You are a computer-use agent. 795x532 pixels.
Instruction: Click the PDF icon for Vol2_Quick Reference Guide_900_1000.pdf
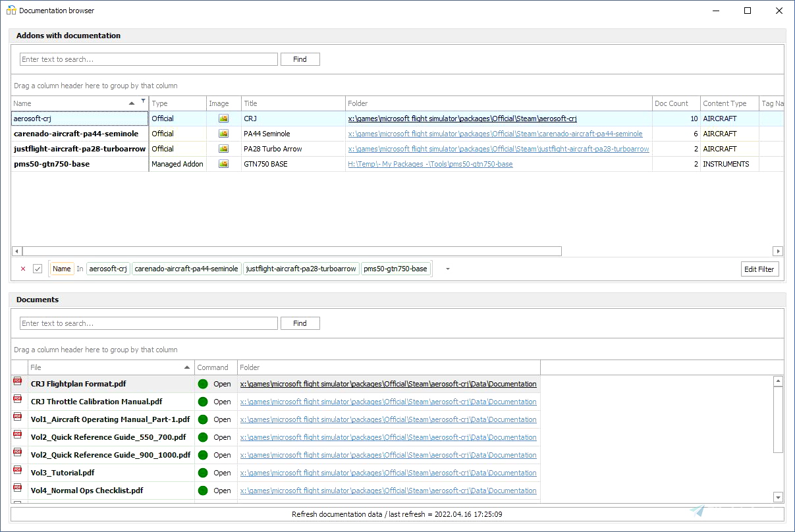click(18, 452)
